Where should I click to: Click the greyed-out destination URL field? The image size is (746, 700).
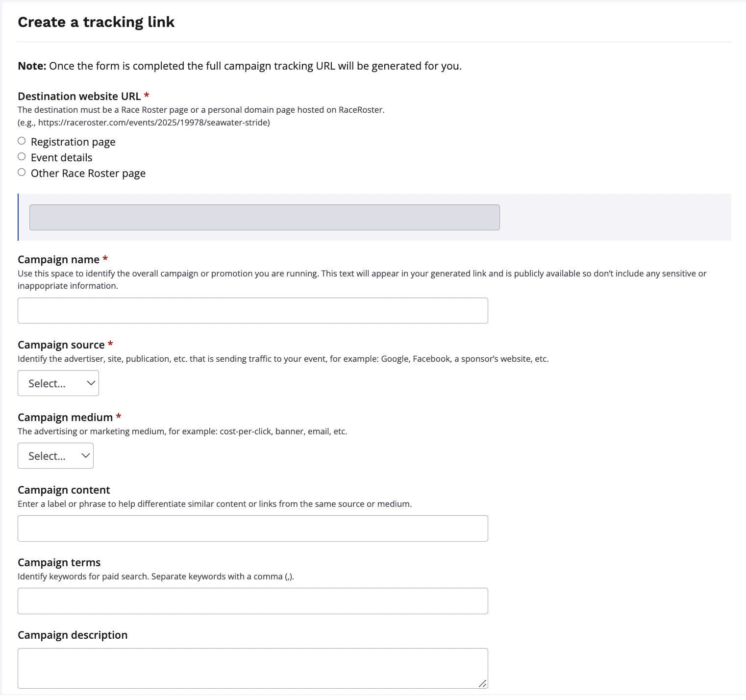[x=264, y=218]
